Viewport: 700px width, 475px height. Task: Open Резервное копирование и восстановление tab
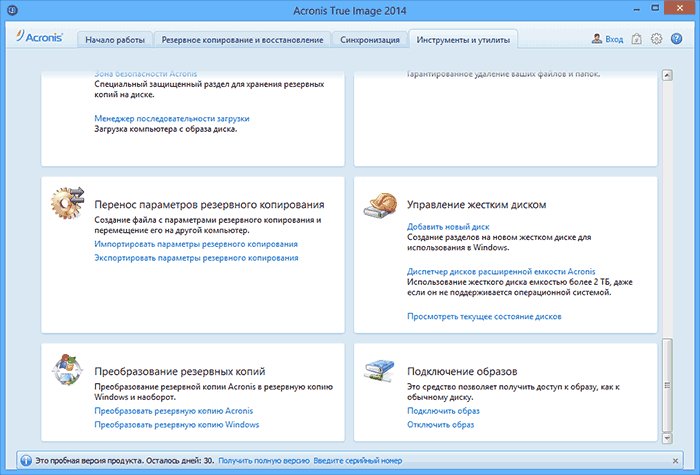(242, 40)
